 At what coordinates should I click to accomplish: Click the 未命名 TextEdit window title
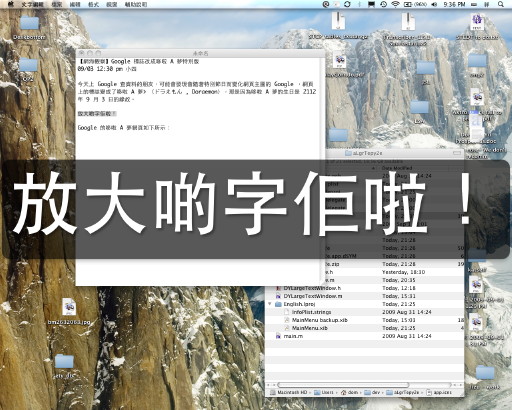pyautogui.click(x=200, y=53)
